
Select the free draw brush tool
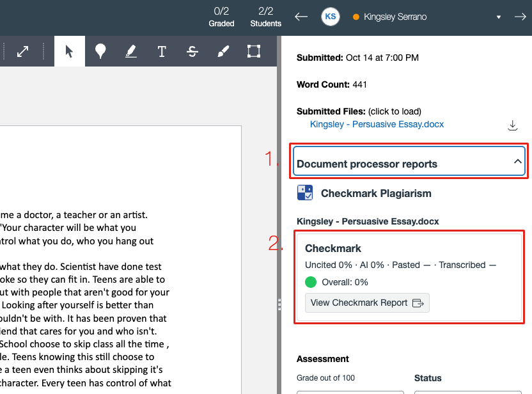(223, 51)
